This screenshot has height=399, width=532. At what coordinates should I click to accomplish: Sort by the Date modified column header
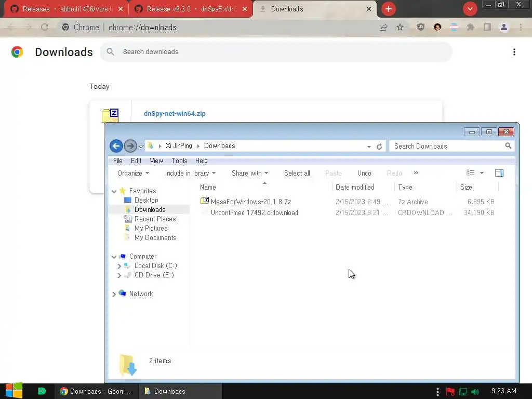coord(363,187)
